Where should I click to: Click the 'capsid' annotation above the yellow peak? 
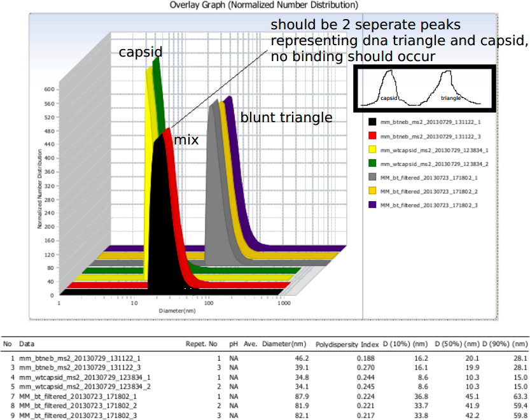click(x=141, y=52)
